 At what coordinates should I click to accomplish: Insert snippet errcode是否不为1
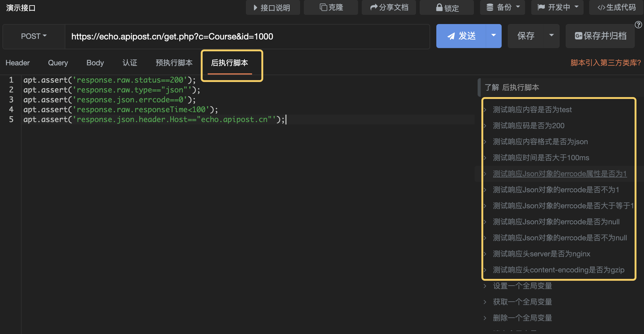pyautogui.click(x=556, y=190)
